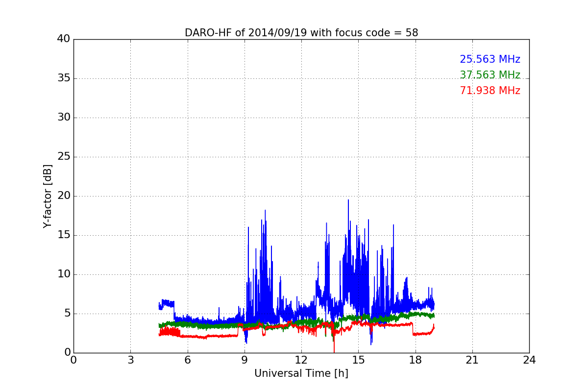This screenshot has width=588, height=392.
Task: Click x-axis tick label '15'
Action: pos(358,360)
